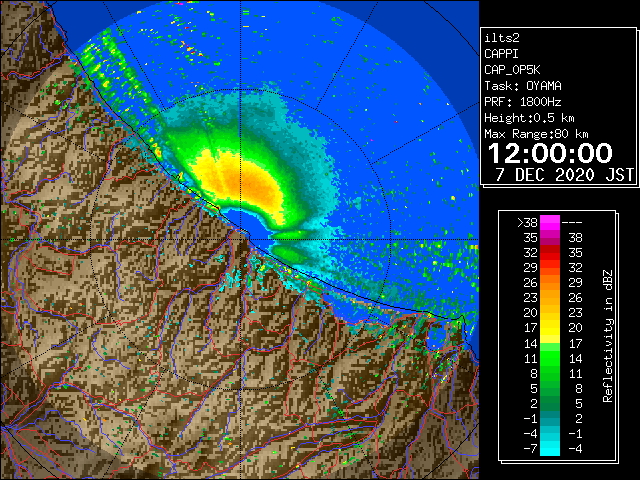Pick the dark green 2–5 dBZ legend swatch

(550, 403)
